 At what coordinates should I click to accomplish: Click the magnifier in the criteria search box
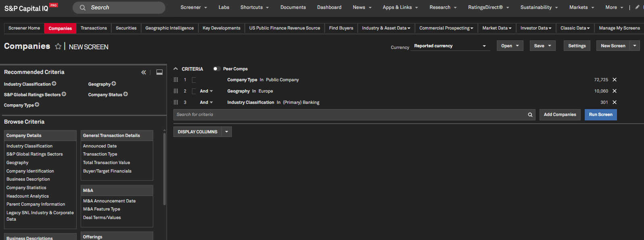pyautogui.click(x=530, y=115)
